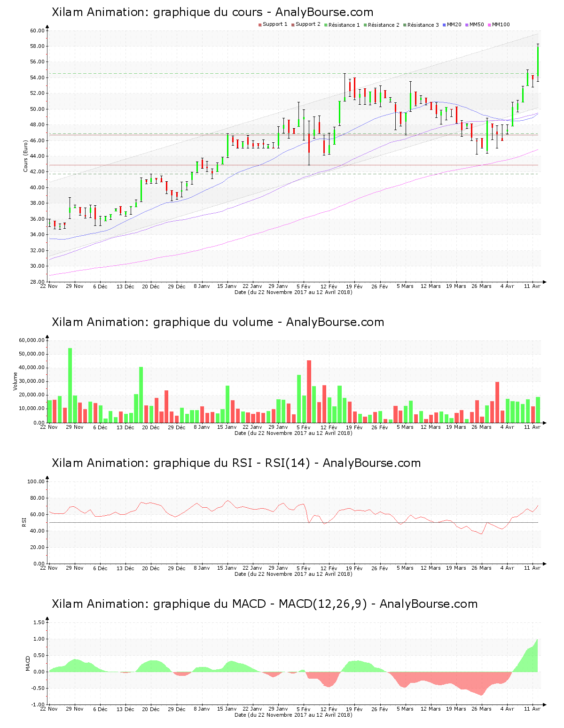Click the Résistance 2 legend label
The image size is (564, 728).
(x=384, y=25)
